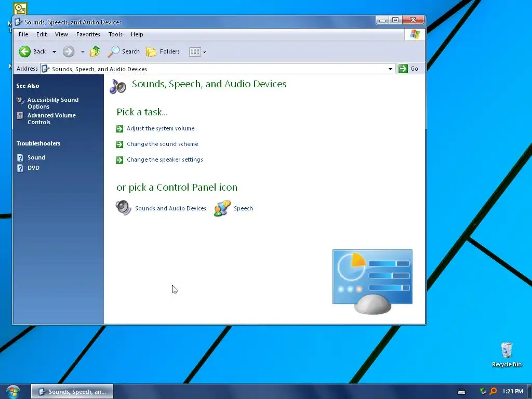Click the desktop icon at top-left corner
532x399 pixels.
click(20, 8)
